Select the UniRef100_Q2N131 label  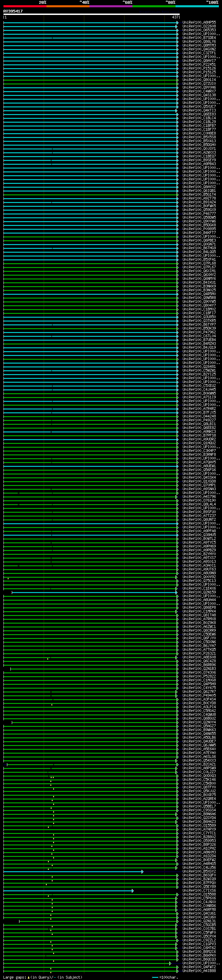(199, 921)
